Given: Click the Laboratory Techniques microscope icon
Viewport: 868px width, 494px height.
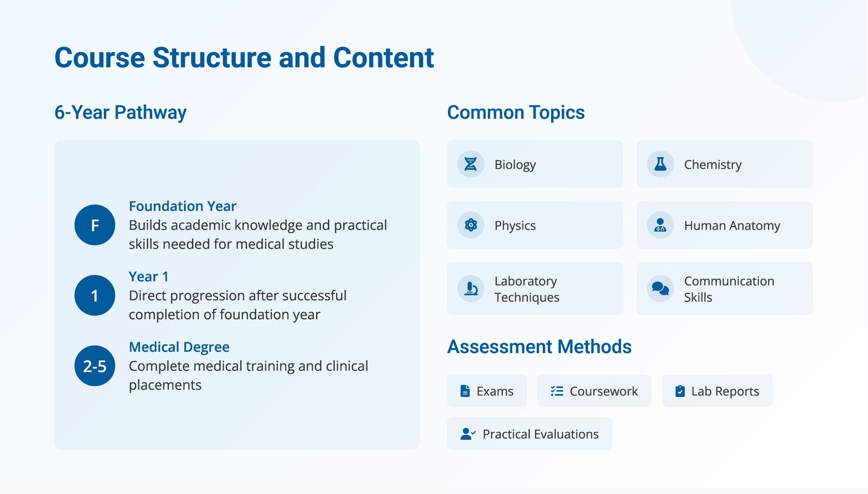Looking at the screenshot, I should pos(471,288).
